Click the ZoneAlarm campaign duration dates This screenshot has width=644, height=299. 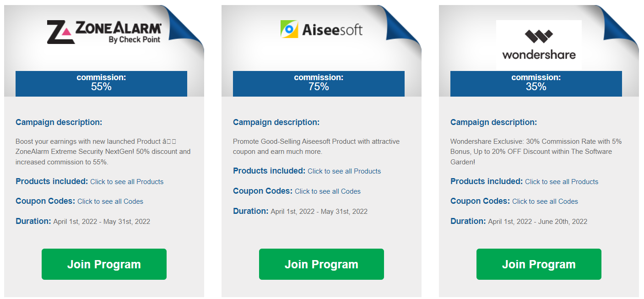coord(102,222)
